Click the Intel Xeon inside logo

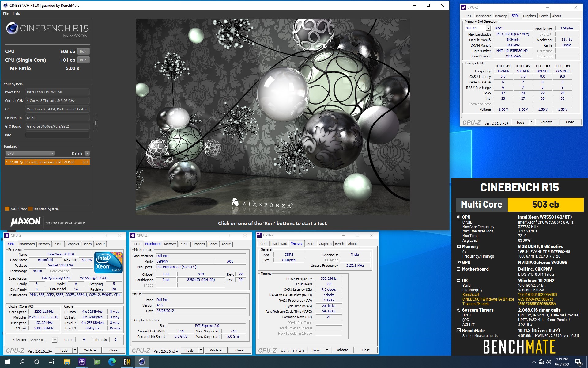click(108, 262)
